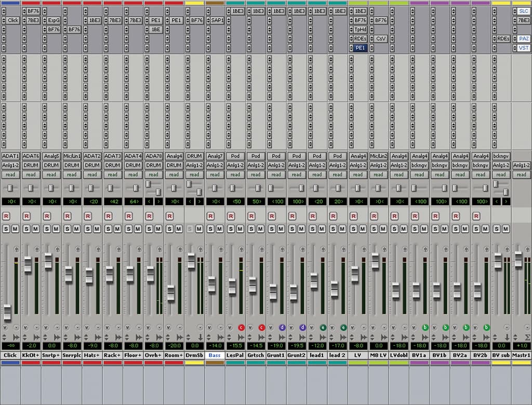Screen dimensions: 532x405
Task: Click group 'c' indicator on Grtsch track
Action: tap(262, 328)
